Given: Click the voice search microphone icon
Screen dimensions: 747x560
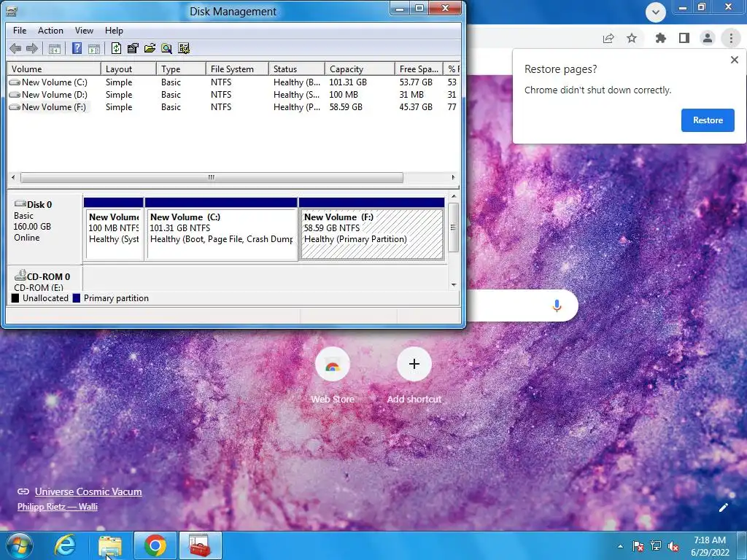Looking at the screenshot, I should click(557, 306).
